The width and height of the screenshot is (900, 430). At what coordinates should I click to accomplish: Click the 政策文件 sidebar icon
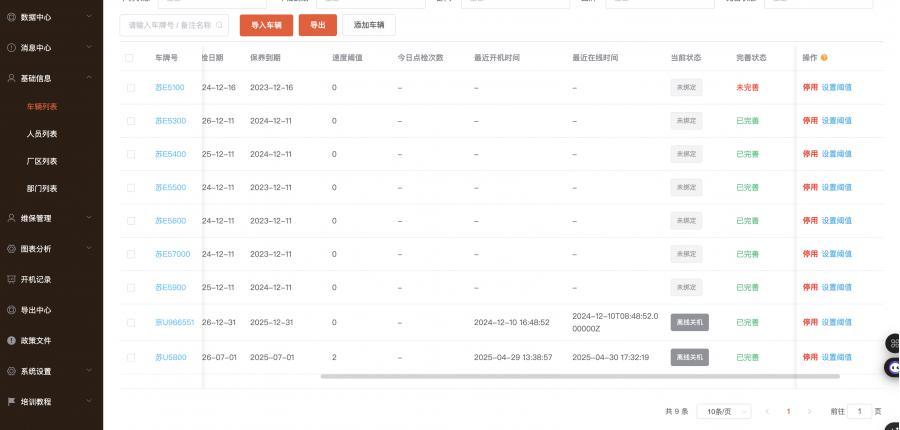pos(11,341)
